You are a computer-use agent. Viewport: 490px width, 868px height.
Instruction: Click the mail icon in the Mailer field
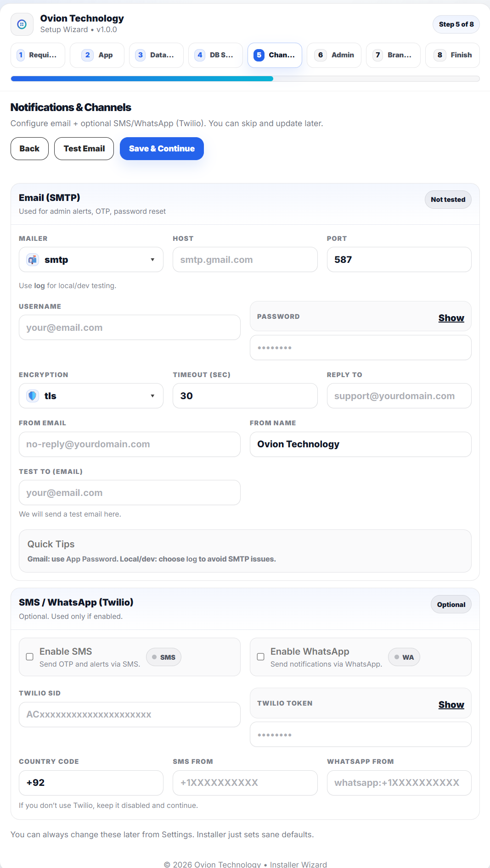[32, 259]
